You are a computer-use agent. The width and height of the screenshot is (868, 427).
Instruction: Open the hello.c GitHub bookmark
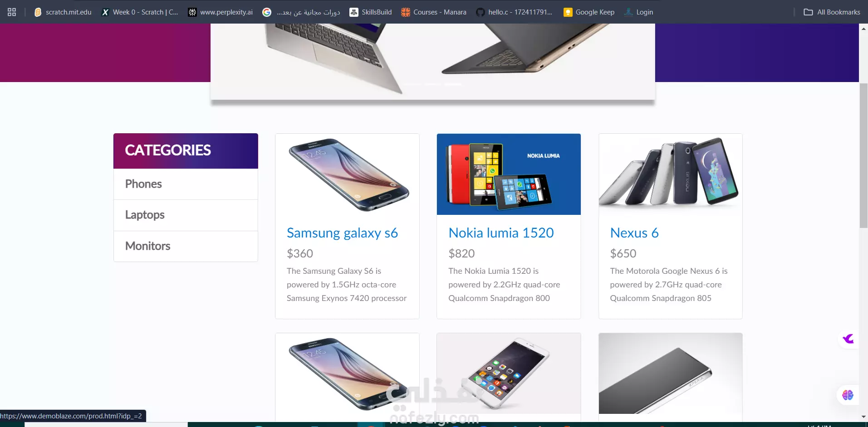pyautogui.click(x=514, y=12)
